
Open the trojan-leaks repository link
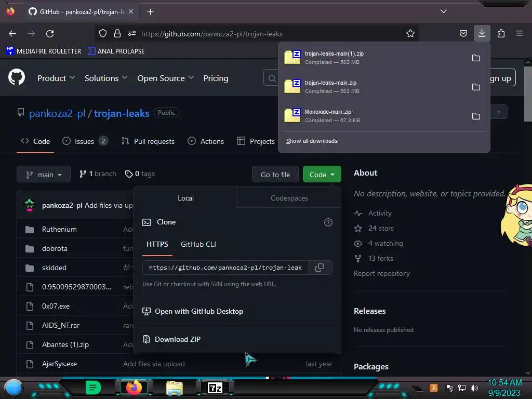coord(122,113)
